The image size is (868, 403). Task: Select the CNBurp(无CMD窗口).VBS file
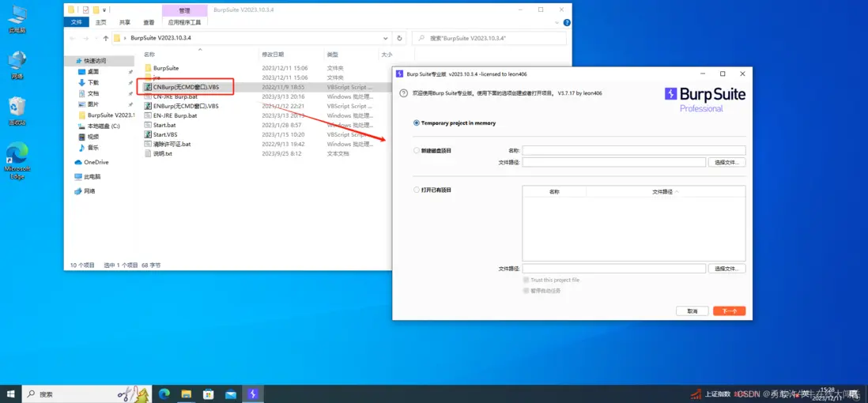tap(186, 87)
